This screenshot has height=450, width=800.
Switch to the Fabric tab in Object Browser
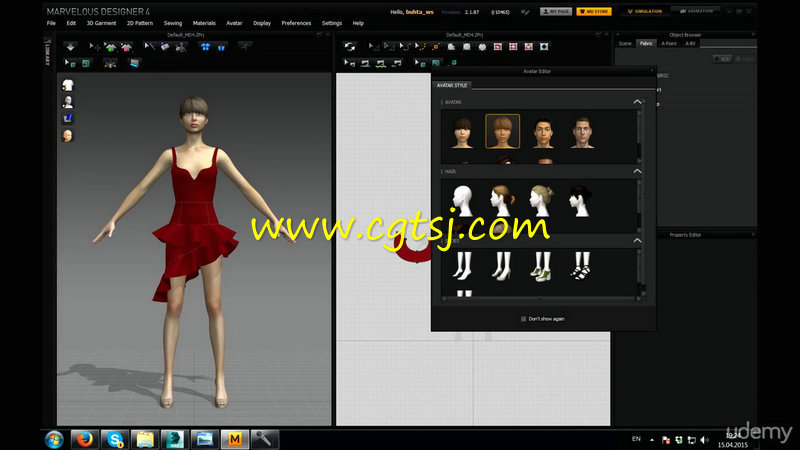pyautogui.click(x=646, y=44)
